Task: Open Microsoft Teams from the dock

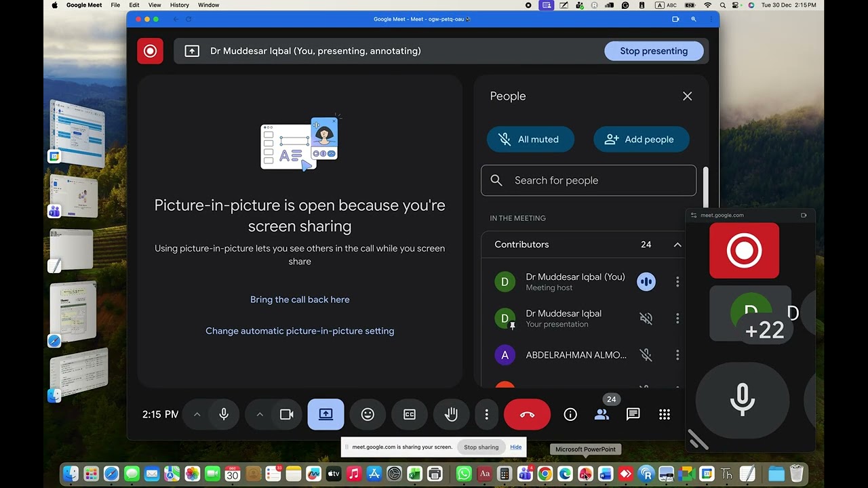Action: 525,474
